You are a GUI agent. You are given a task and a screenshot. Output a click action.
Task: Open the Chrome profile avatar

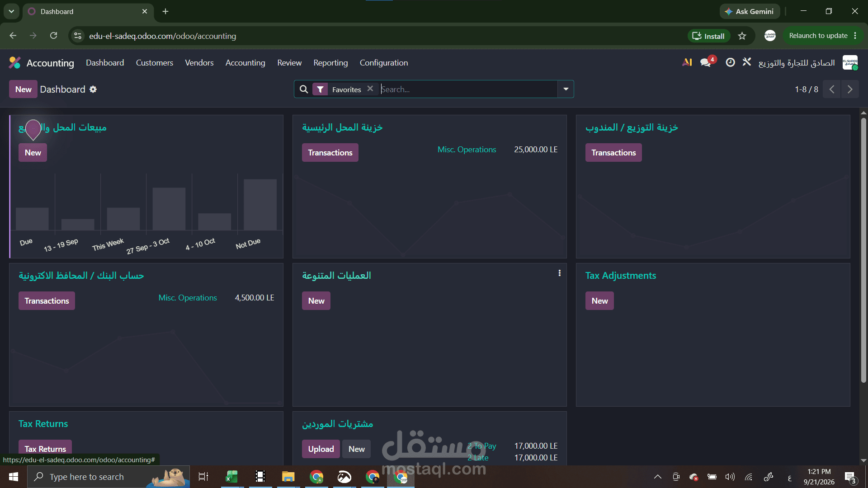coord(770,36)
